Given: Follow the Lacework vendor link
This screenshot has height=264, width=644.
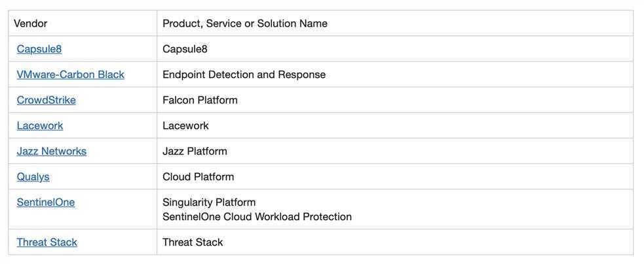Looking at the screenshot, I should click(x=40, y=126).
